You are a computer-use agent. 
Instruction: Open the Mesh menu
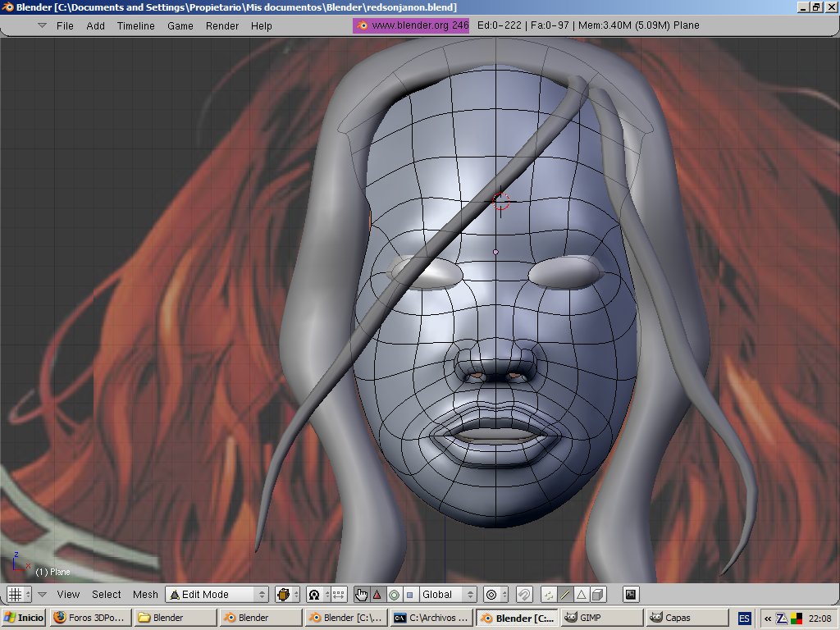(x=145, y=594)
